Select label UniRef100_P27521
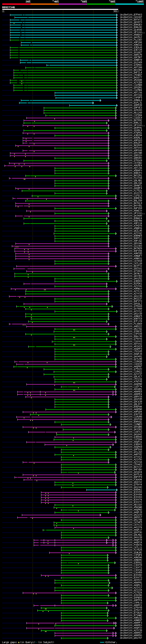Viewport: 146px width, 644px height. click(131, 191)
